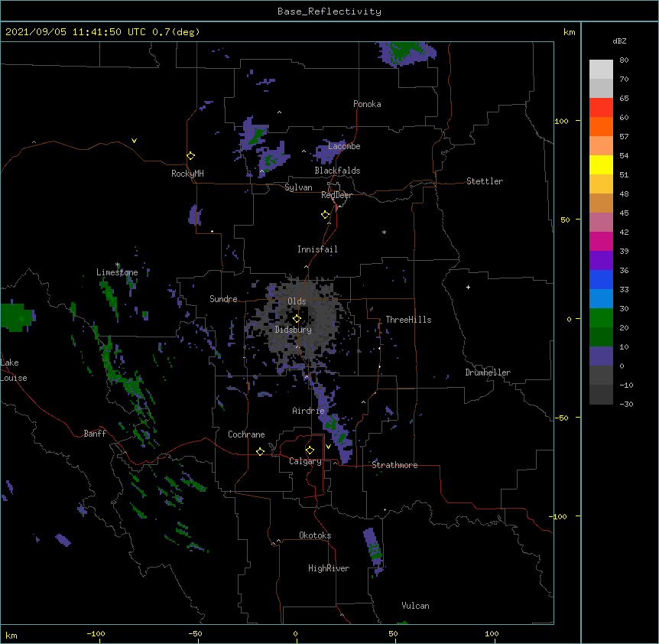Viewport: 659px width, 644px height.
Task: Select the 42 dBZ pink color swatch
Action: click(601, 222)
